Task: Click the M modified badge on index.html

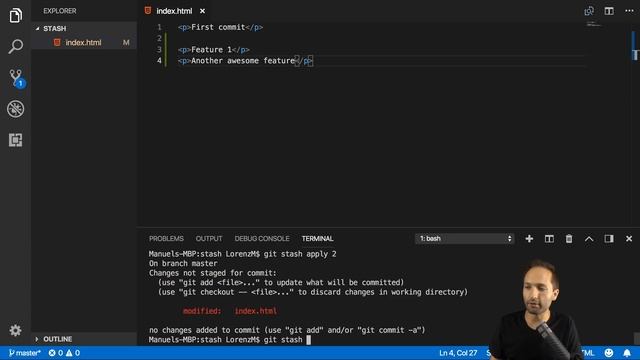Action: (126, 42)
